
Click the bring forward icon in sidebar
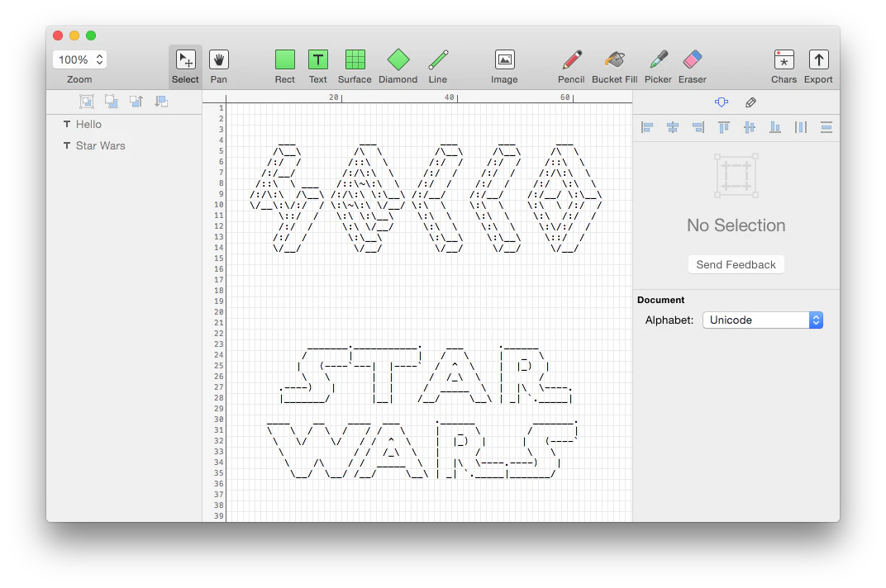[x=136, y=102]
